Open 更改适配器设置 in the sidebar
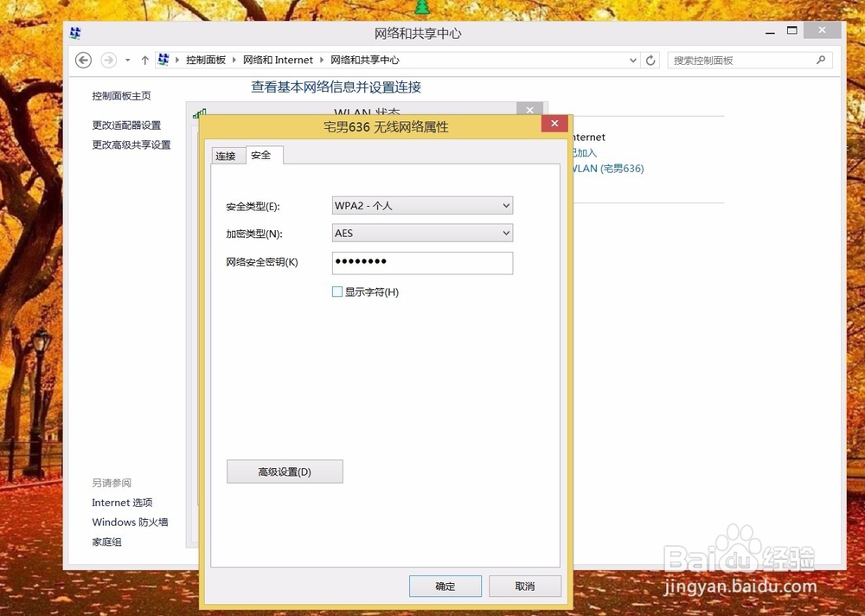 [x=125, y=125]
